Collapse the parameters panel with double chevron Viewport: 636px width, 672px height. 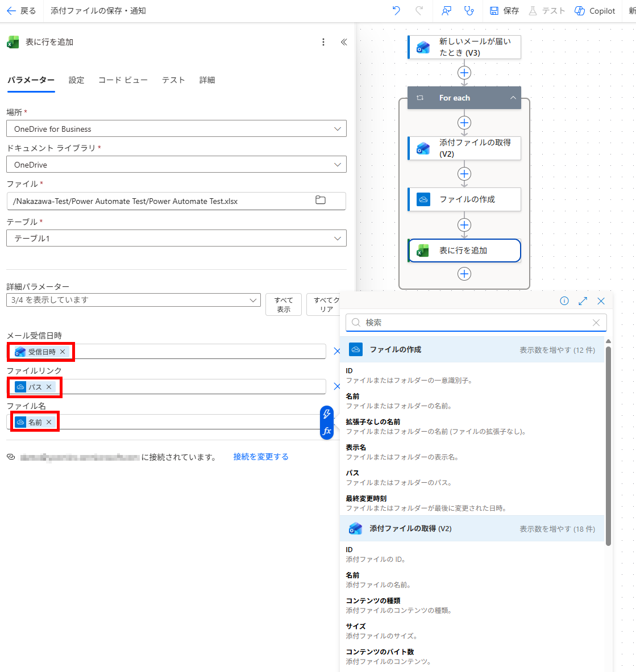click(344, 42)
